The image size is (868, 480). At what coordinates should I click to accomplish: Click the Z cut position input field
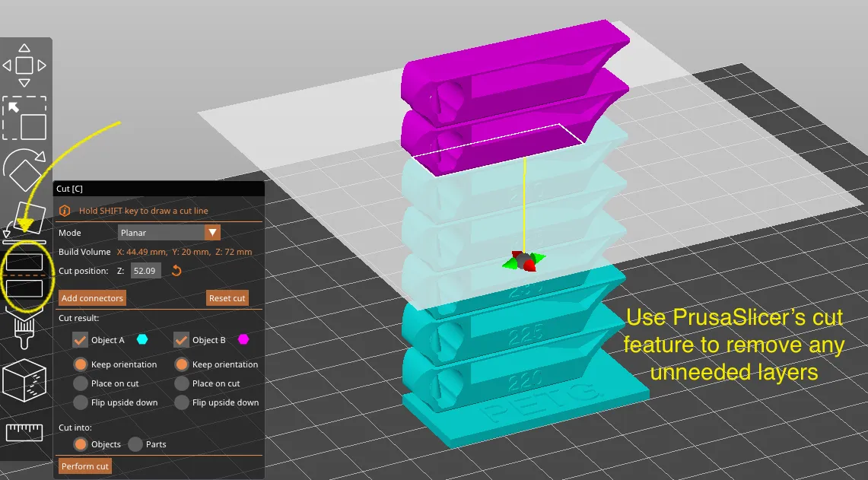(145, 270)
